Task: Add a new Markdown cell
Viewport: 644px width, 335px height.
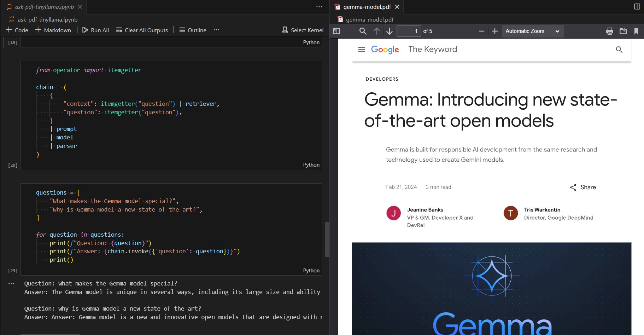Action: (x=53, y=30)
